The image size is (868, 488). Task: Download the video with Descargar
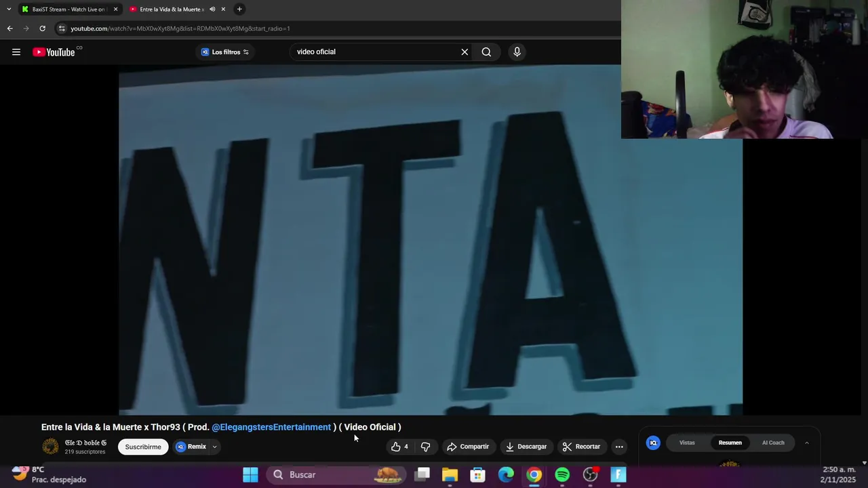(x=526, y=447)
